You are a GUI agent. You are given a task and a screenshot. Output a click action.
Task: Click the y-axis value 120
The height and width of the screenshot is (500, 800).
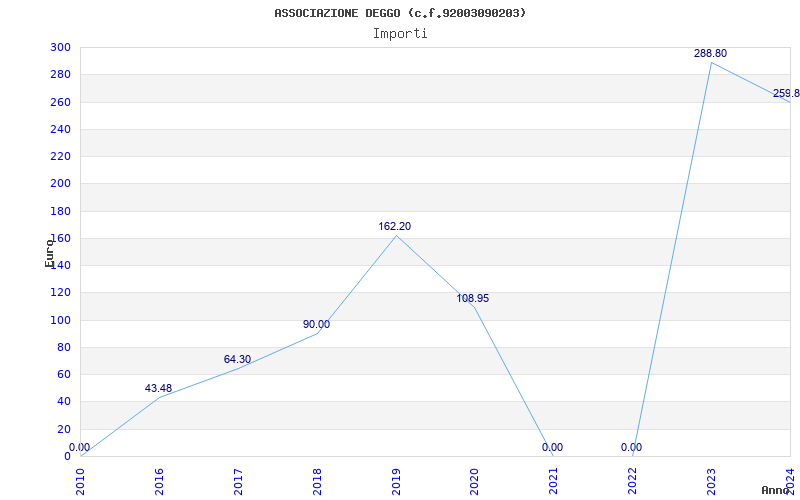(x=60, y=293)
